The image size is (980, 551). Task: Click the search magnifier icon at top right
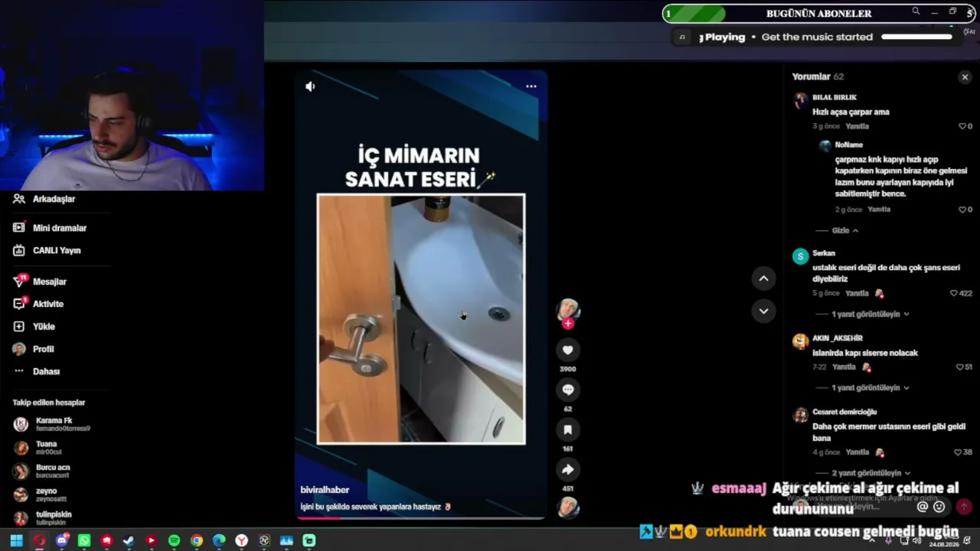[916, 11]
